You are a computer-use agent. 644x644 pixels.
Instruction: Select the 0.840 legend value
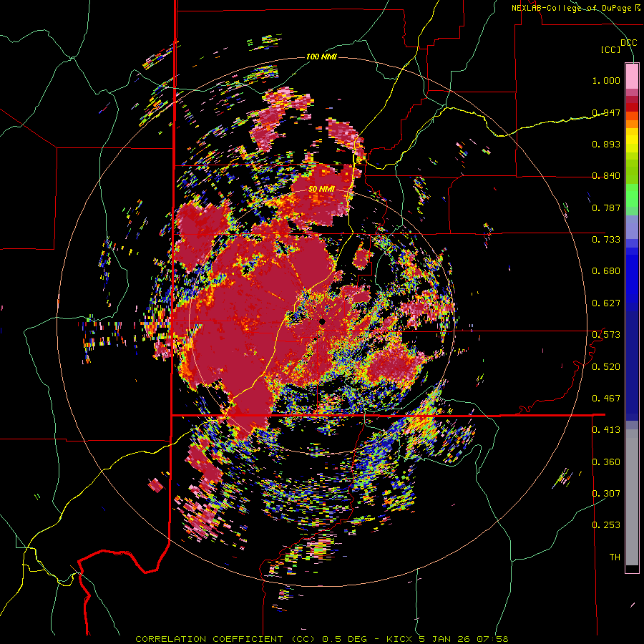[606, 176]
